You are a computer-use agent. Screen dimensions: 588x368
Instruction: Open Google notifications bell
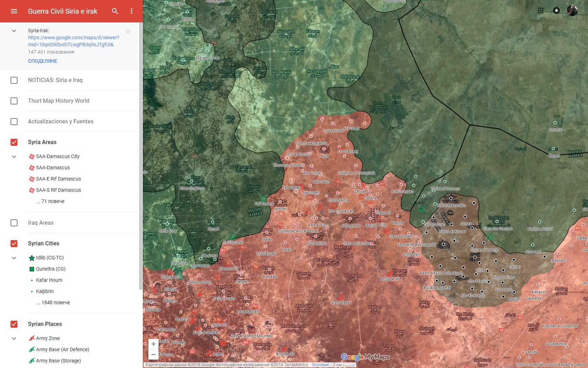pyautogui.click(x=556, y=11)
